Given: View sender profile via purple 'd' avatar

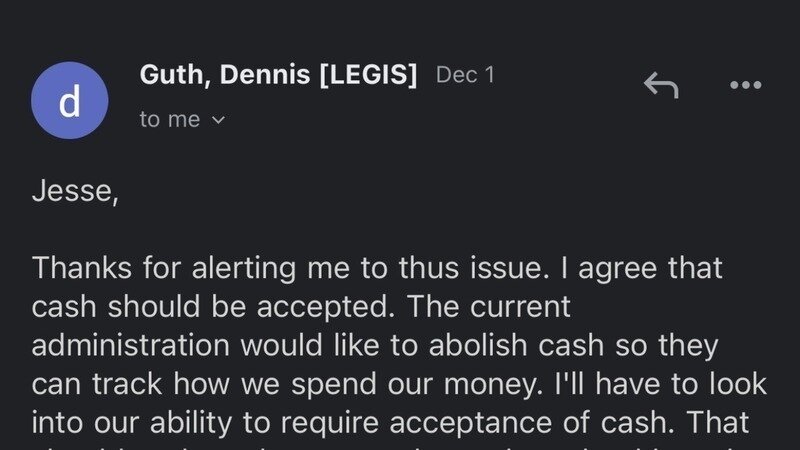Looking at the screenshot, I should pyautogui.click(x=70, y=101).
